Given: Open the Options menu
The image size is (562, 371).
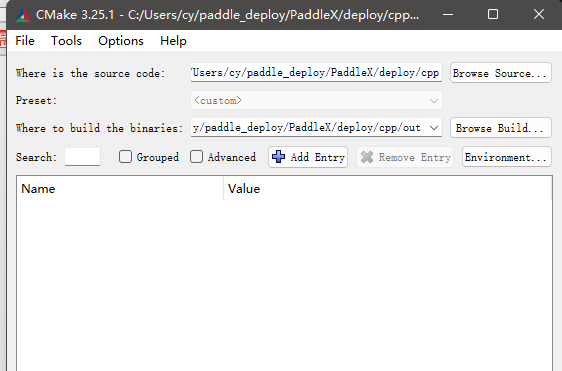Looking at the screenshot, I should (x=121, y=41).
